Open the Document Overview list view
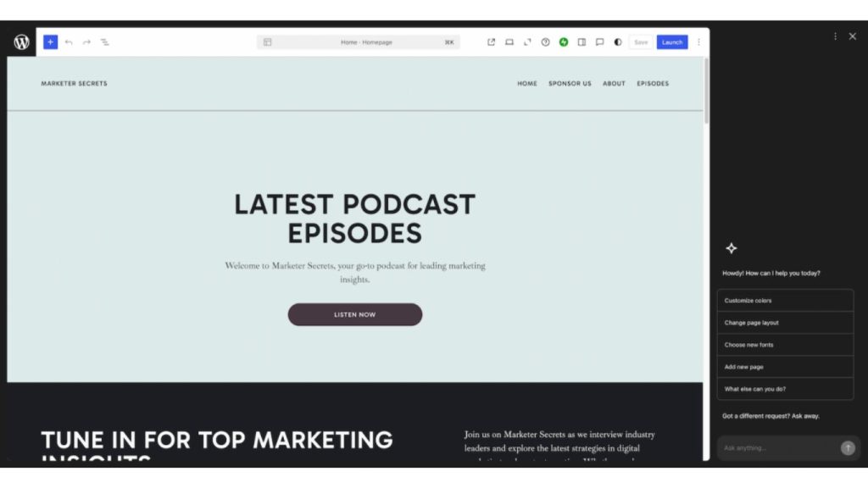This screenshot has height=488, width=868. [105, 42]
